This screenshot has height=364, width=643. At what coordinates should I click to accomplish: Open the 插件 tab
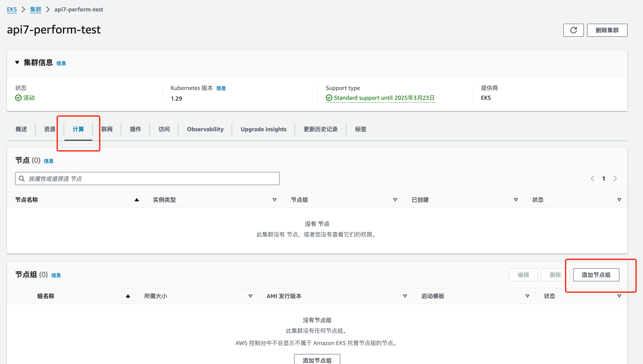coord(136,129)
